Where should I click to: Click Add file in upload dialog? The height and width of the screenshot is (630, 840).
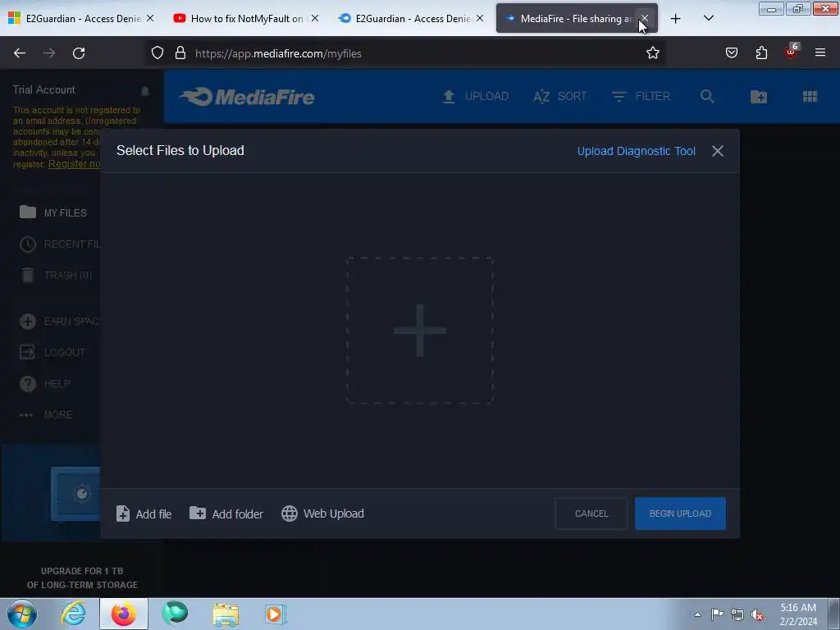[144, 514]
